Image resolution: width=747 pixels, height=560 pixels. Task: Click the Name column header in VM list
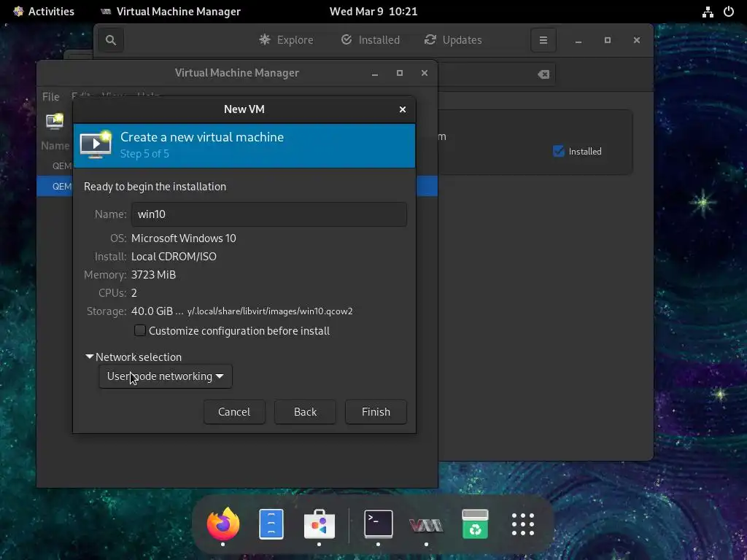coord(55,146)
